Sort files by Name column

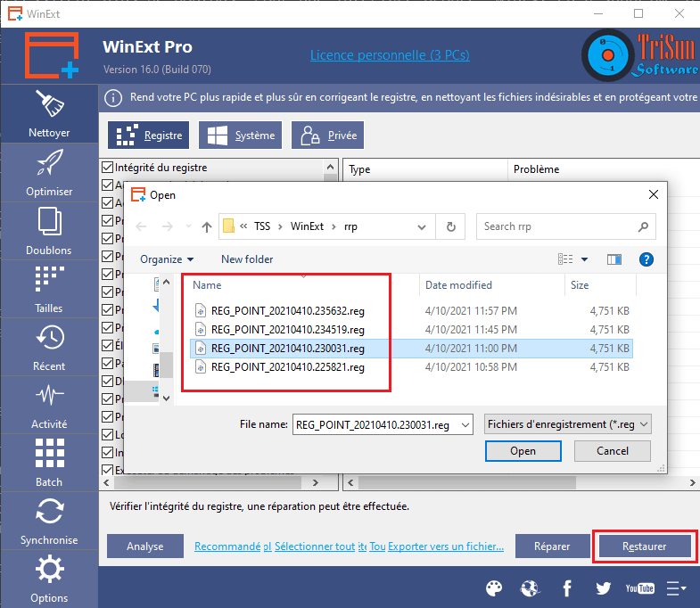[207, 285]
